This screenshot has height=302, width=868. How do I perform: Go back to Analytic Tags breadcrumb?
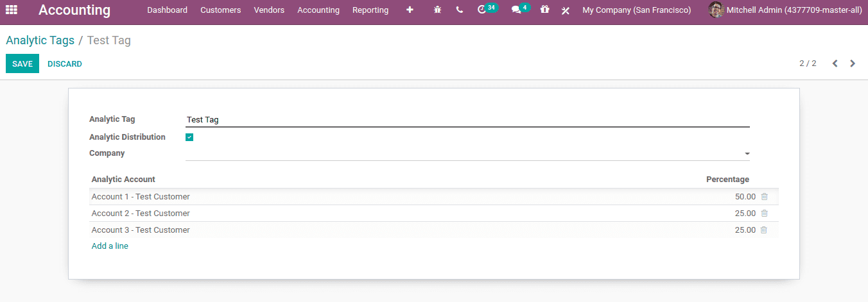point(40,40)
